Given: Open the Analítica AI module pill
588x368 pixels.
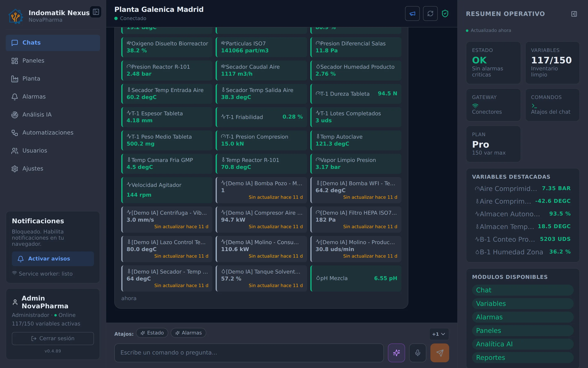Looking at the screenshot, I should [523, 344].
